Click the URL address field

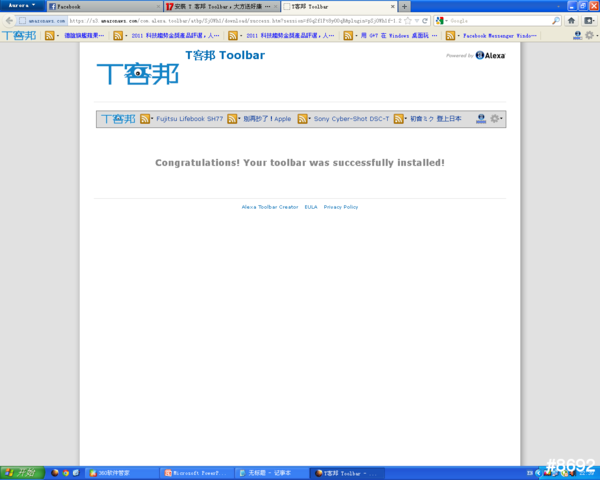pos(235,21)
